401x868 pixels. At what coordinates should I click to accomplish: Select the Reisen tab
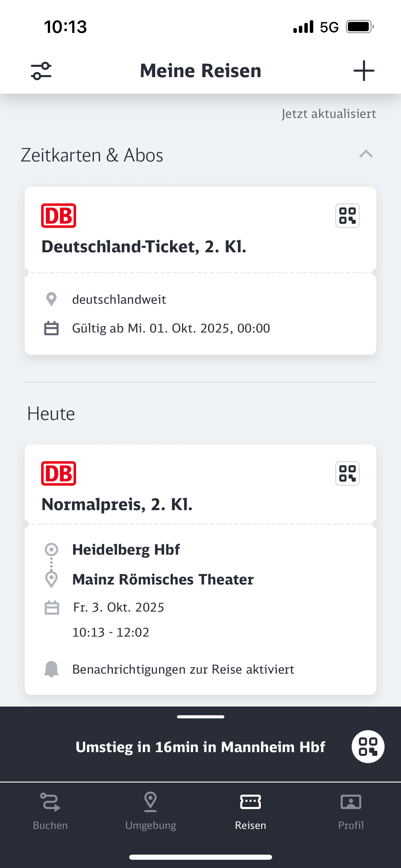(251, 811)
